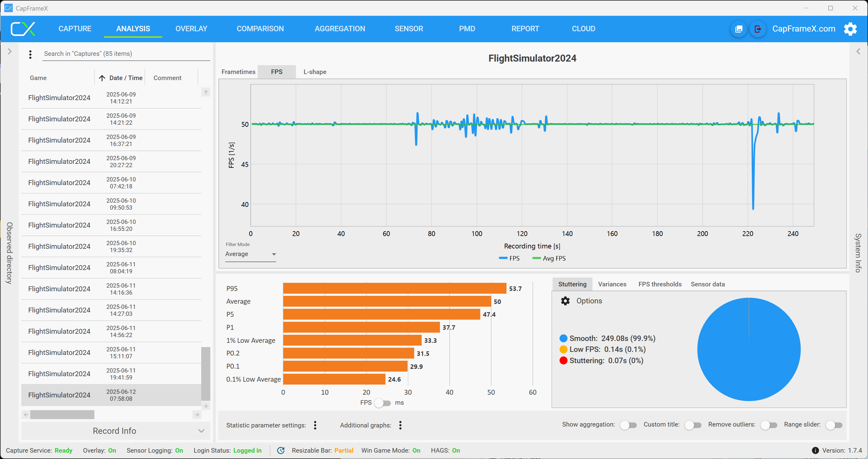The width and height of the screenshot is (868, 459).
Task: Toggle the FPS / ms switch
Action: pyautogui.click(x=383, y=403)
